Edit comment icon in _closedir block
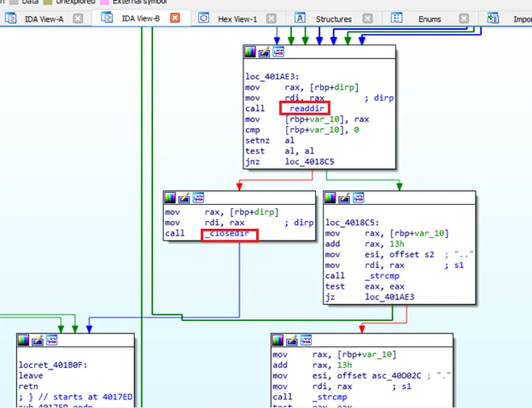This screenshot has width=532, height=408. pyautogui.click(x=184, y=197)
